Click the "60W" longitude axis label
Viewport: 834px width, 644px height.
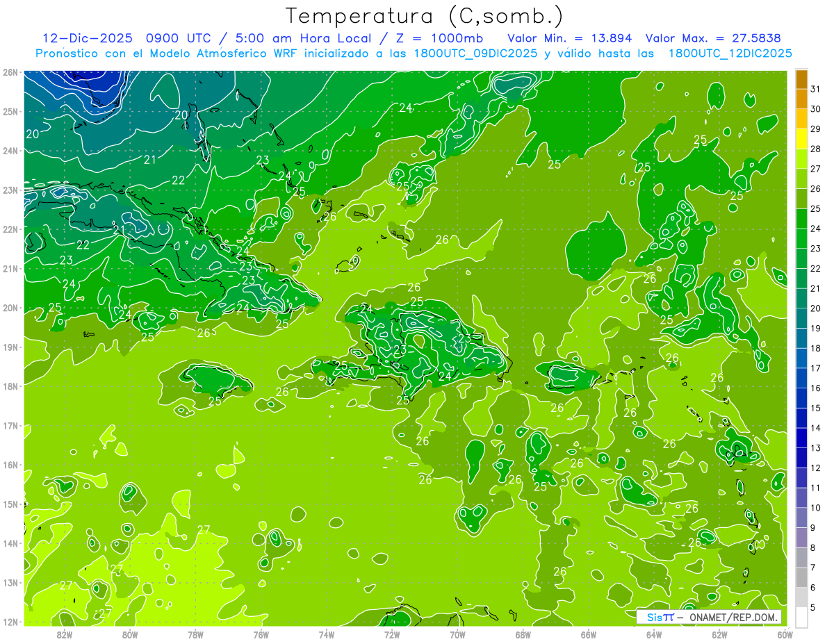785,634
